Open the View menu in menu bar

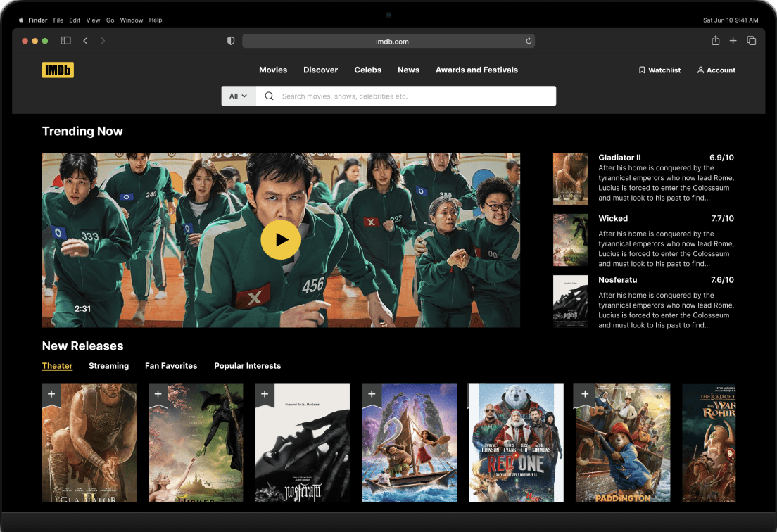[x=93, y=20]
